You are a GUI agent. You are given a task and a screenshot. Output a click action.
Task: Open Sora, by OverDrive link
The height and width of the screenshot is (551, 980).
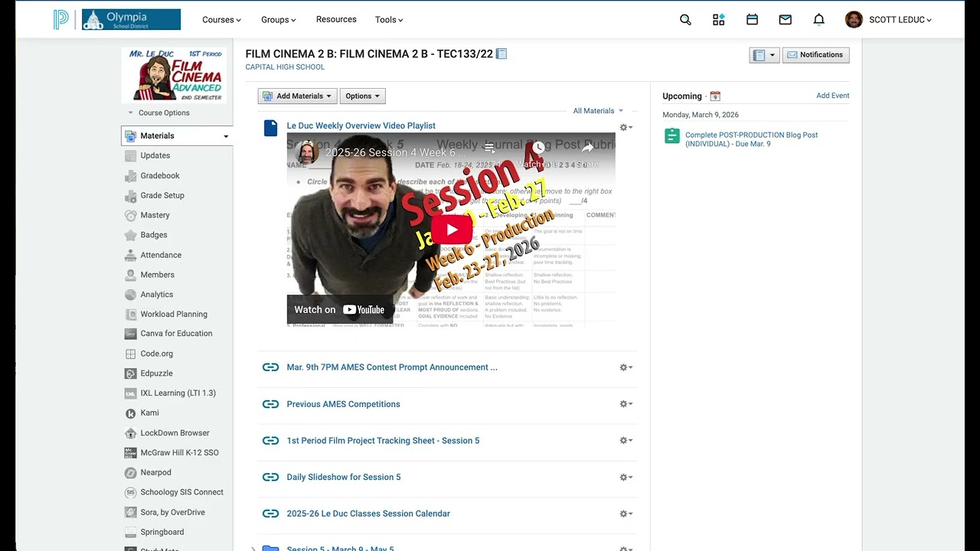tap(172, 513)
